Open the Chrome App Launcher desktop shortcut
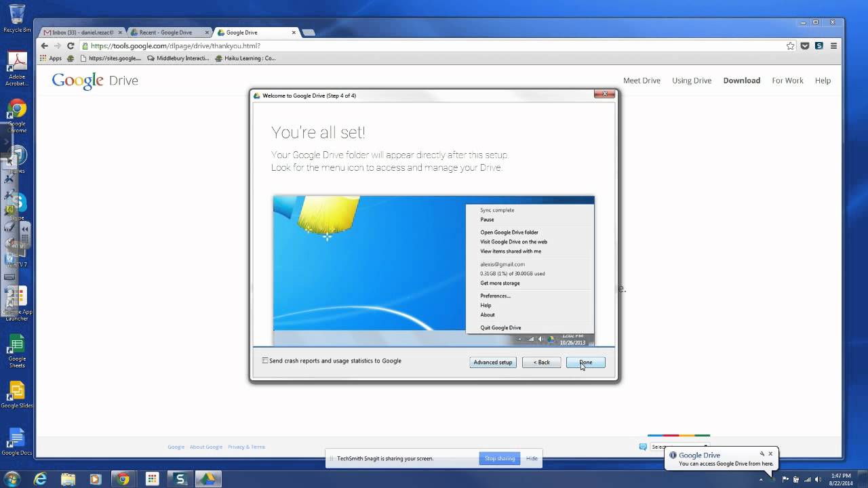 tap(17, 304)
